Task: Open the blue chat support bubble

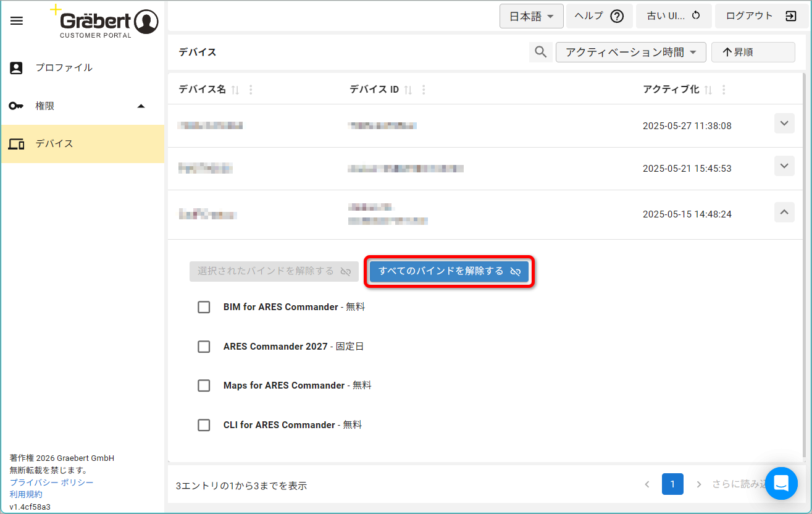Action: pos(781,483)
